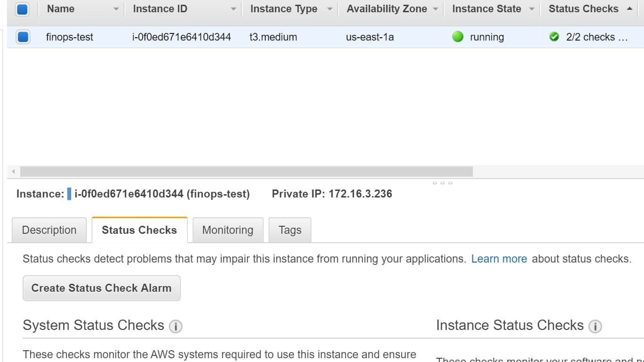Viewport: 644px width, 362px height.
Task: Switch to the Description tab
Action: tap(49, 230)
